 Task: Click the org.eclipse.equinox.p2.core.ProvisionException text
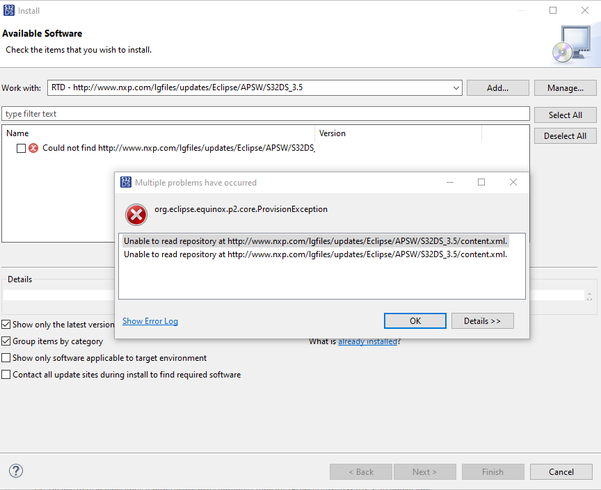(241, 209)
